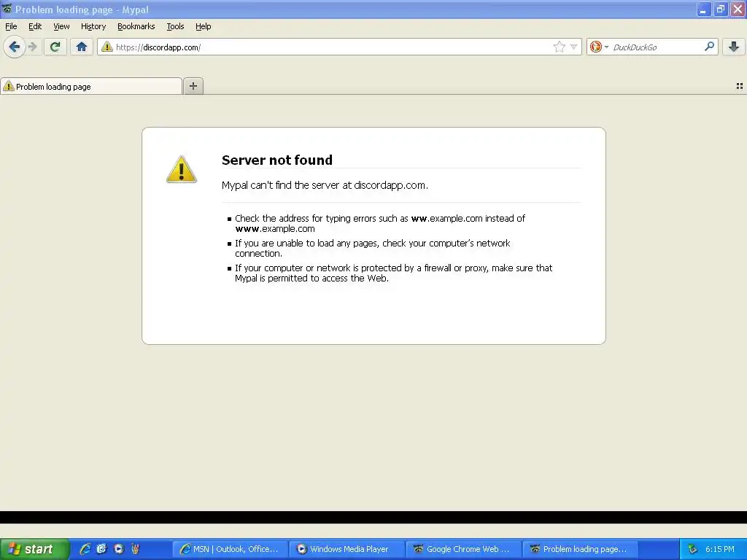Open the Tools menu
The height and width of the screenshot is (560, 747).
(x=175, y=26)
